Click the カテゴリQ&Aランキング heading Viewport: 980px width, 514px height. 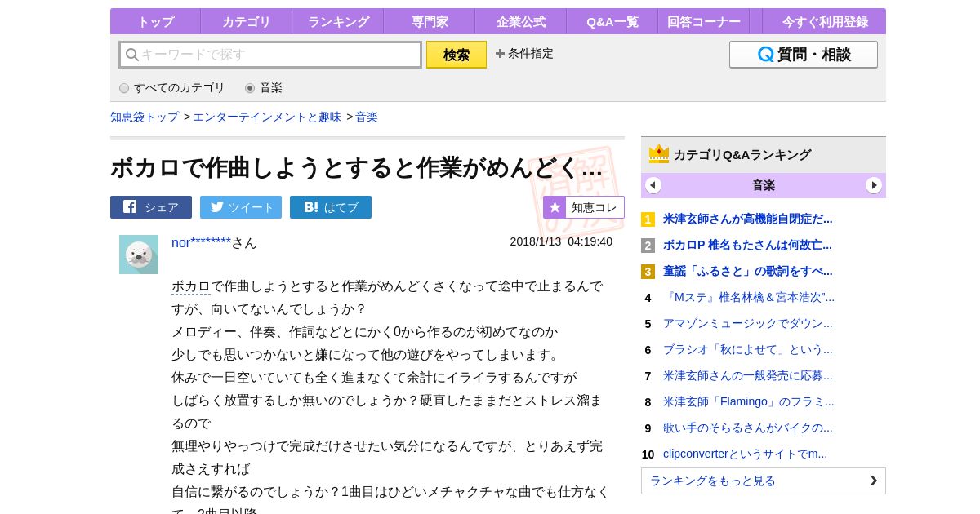coord(742,154)
